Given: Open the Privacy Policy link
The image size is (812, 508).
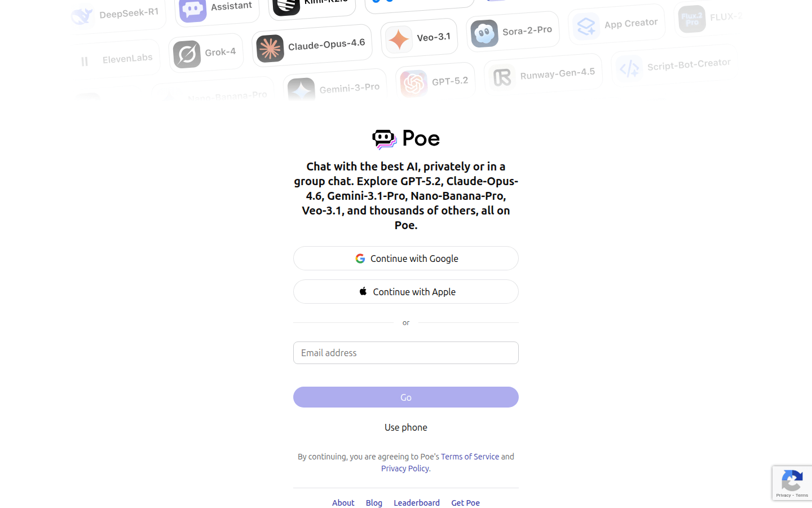Looking at the screenshot, I should [405, 468].
